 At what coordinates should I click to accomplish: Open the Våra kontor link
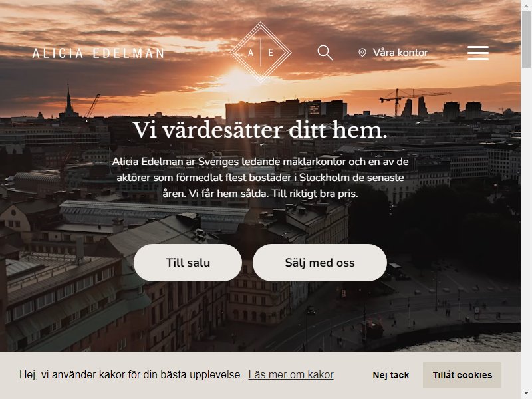[x=400, y=53]
